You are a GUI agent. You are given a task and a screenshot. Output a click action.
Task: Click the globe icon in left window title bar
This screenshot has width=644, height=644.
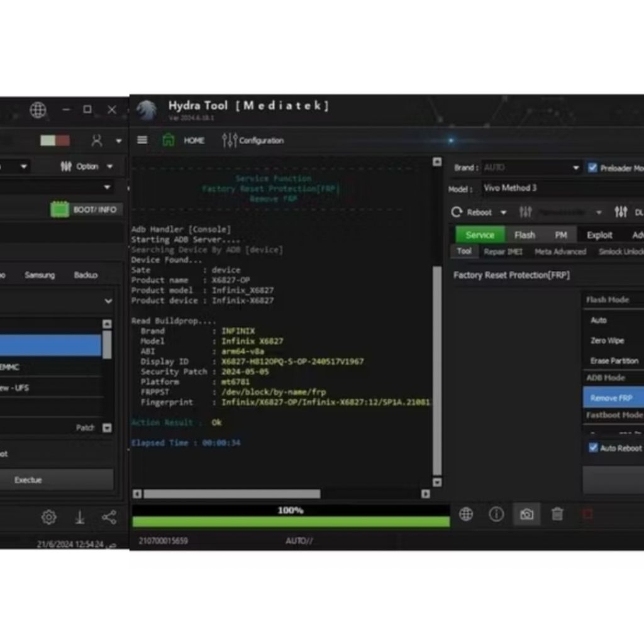click(38, 109)
